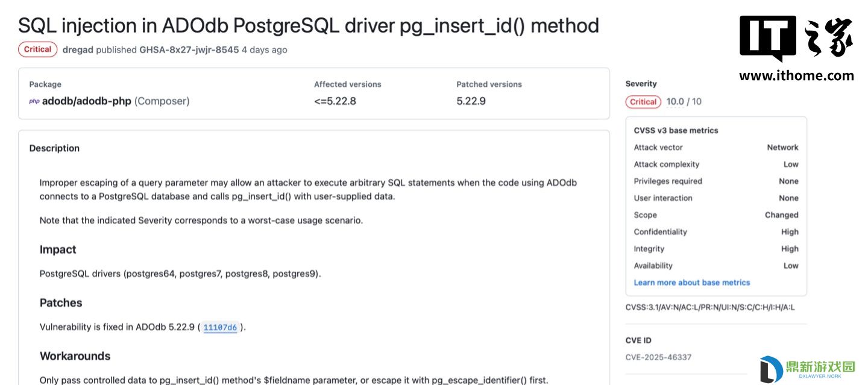
Task: Click the PostgreSQL drivers list sentence
Action: 180,274
